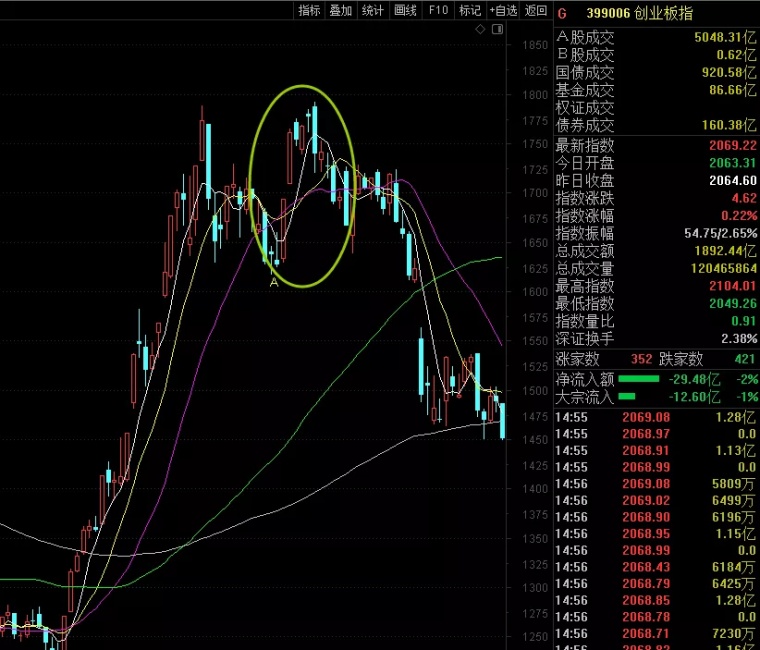Select the 画线 drawing tool
The width and height of the screenshot is (760, 650).
pyautogui.click(x=405, y=10)
